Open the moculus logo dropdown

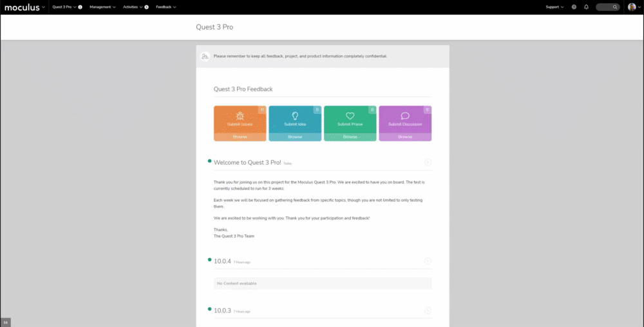click(x=24, y=7)
